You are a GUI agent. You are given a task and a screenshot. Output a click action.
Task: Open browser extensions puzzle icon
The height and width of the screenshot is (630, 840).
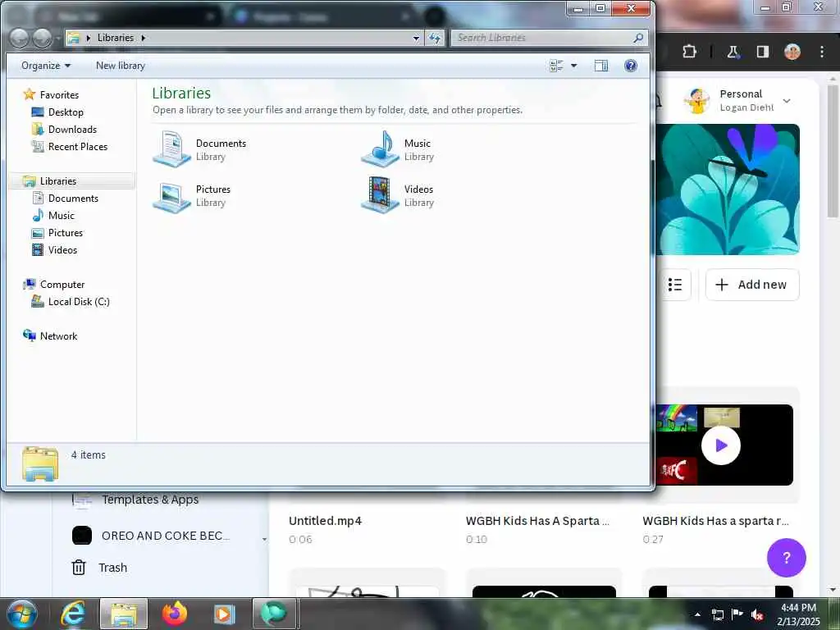point(689,52)
